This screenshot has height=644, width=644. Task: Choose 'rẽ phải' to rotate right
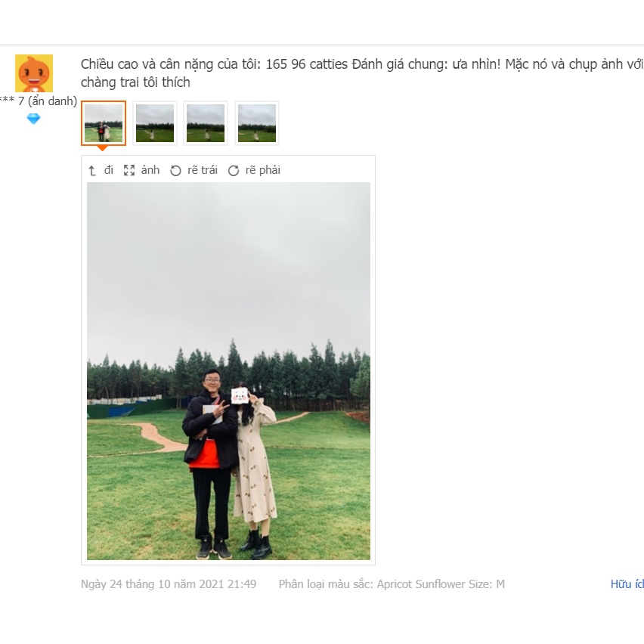tap(263, 170)
